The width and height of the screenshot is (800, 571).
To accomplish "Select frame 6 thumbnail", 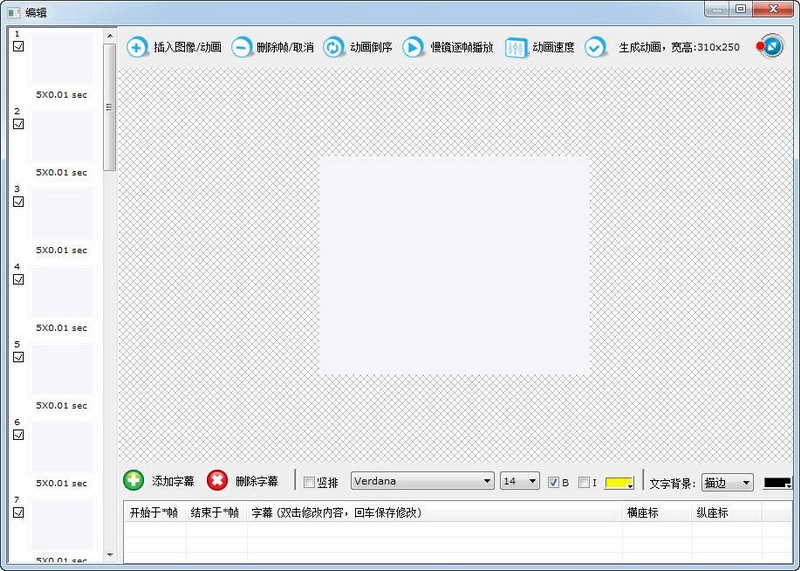I will point(63,446).
